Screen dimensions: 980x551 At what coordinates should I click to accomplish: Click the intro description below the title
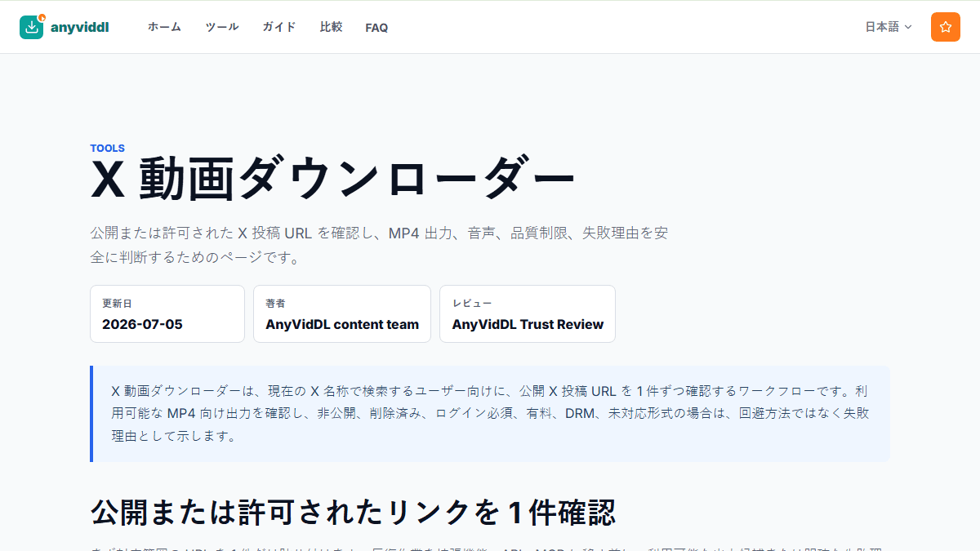pyautogui.click(x=379, y=246)
